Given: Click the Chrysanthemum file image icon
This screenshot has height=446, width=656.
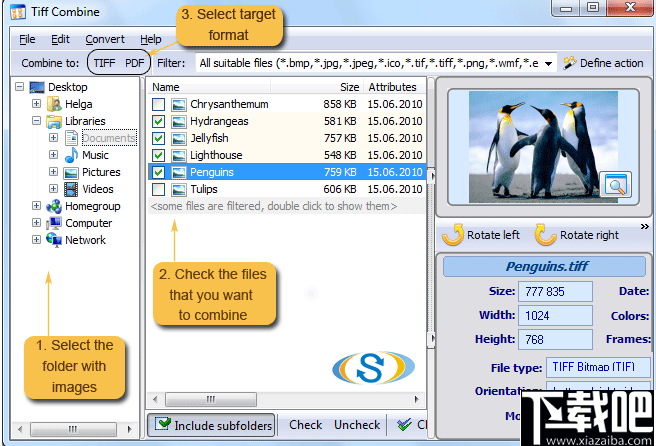Looking at the screenshot, I should click(x=179, y=105).
